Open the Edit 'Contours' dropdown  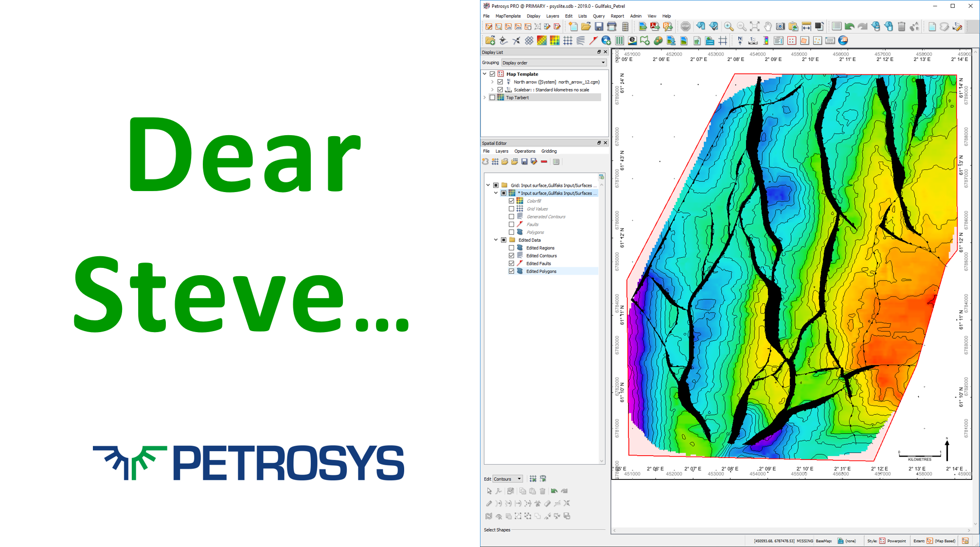[x=508, y=479]
